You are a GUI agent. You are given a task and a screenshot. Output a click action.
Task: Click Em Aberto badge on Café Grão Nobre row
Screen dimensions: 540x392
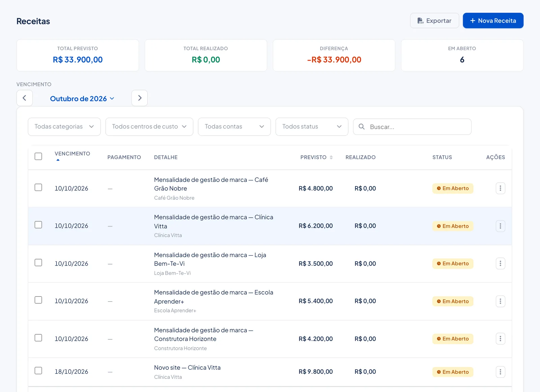[453, 188]
